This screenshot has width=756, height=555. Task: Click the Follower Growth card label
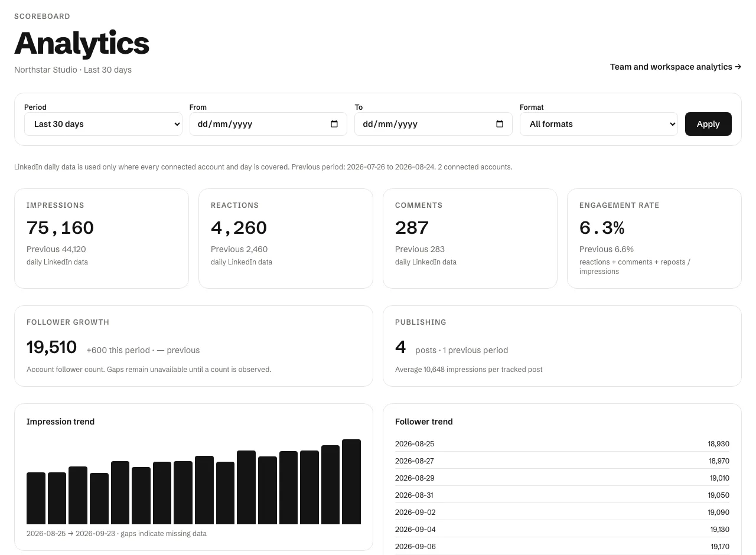point(68,322)
